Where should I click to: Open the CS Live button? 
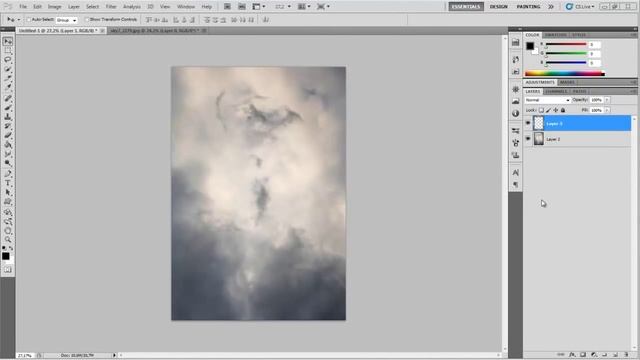pos(580,7)
